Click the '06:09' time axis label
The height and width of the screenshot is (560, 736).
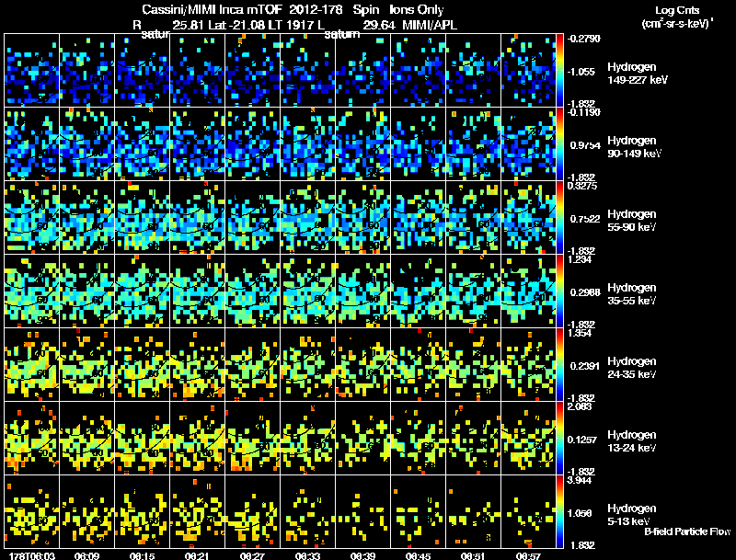[86, 555]
